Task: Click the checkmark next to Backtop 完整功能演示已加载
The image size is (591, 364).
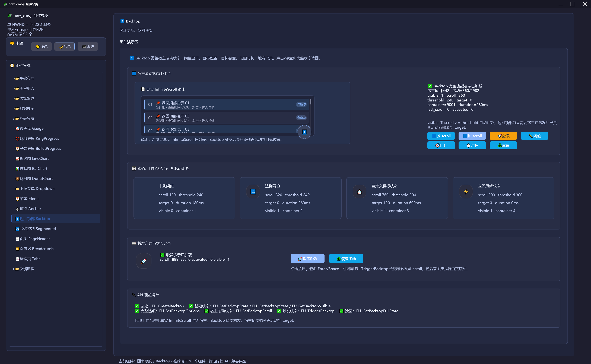Action: click(430, 86)
